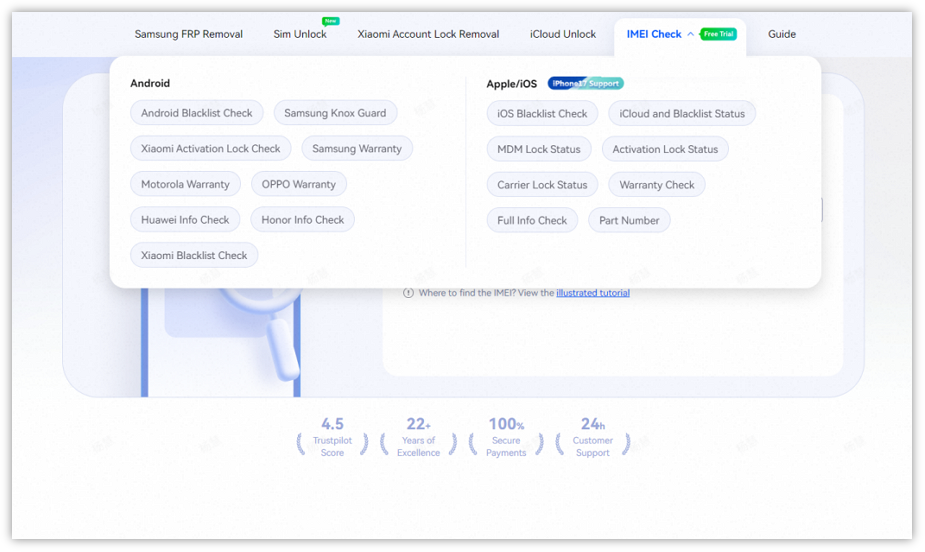925x552 pixels.
Task: Click the 4.5 Trustpilot Score stat
Action: [x=332, y=438]
